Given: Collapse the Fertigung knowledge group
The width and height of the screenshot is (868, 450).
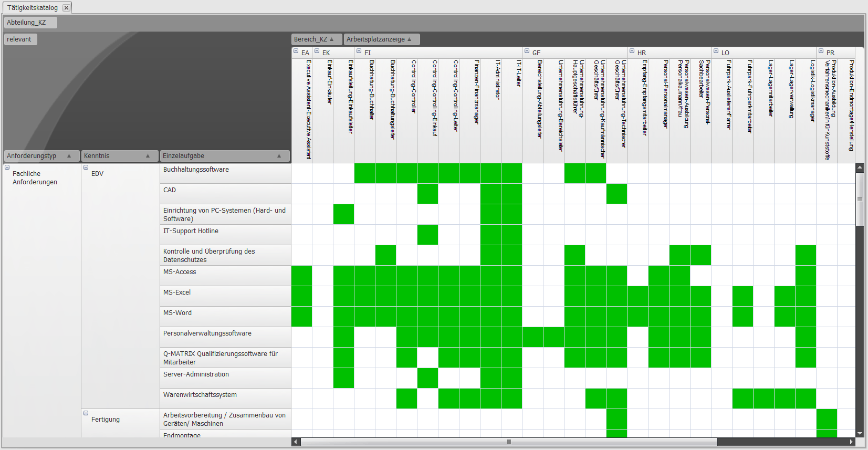Looking at the screenshot, I should pos(86,413).
